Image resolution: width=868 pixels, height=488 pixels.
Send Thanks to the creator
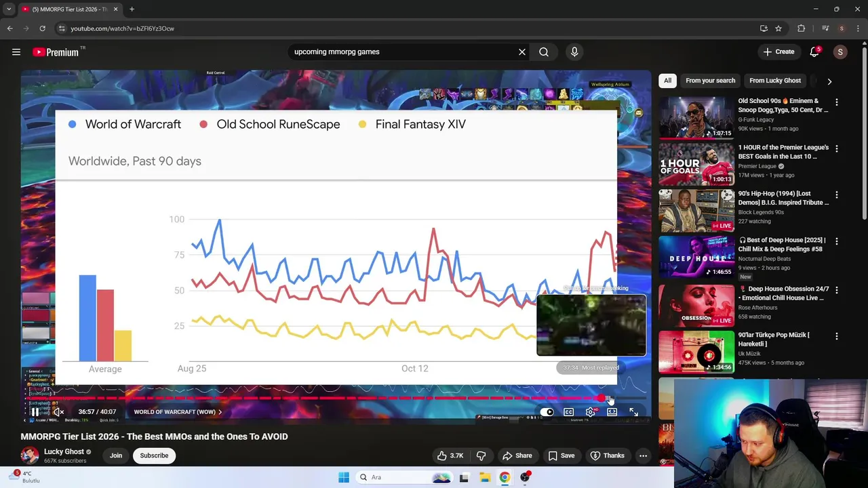[x=608, y=455]
